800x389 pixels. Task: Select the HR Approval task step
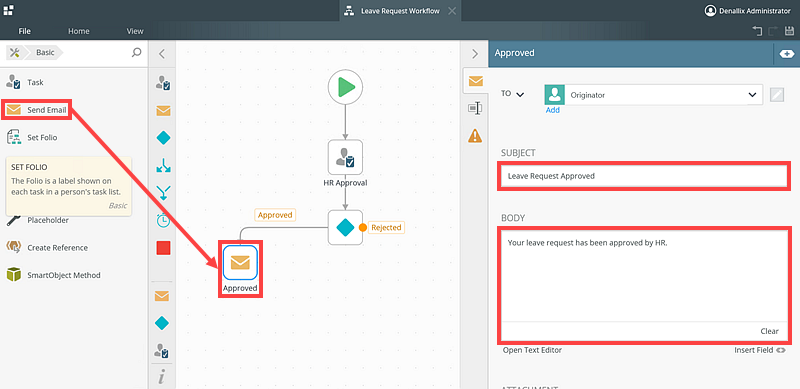(345, 157)
